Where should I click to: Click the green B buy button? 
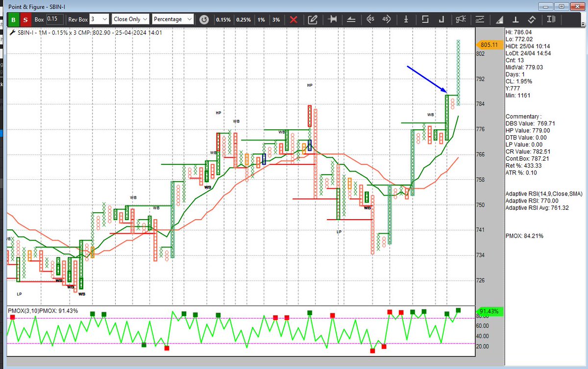point(14,20)
